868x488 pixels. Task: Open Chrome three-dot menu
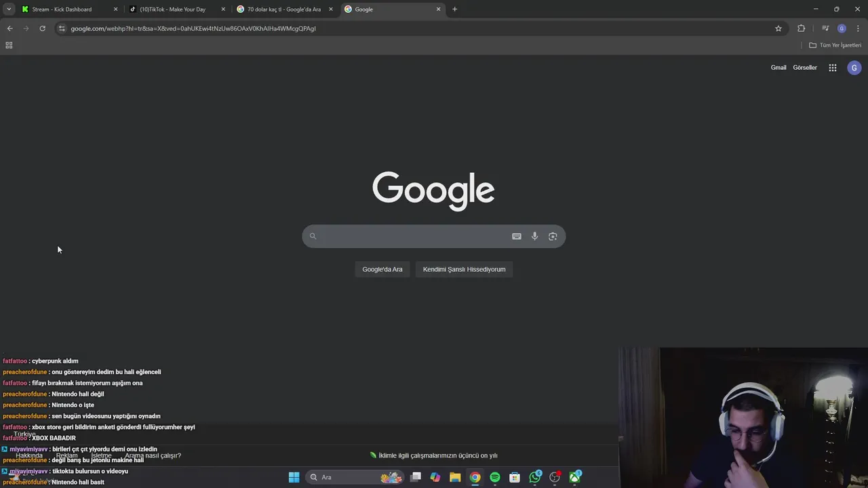858,28
